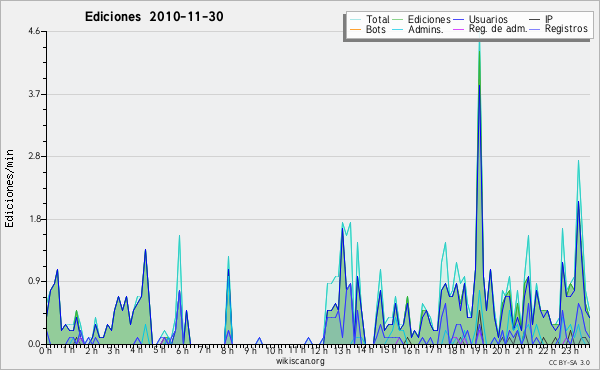Click the '21 h' x-axis label
The width and height of the screenshot is (600, 370).
click(x=523, y=350)
